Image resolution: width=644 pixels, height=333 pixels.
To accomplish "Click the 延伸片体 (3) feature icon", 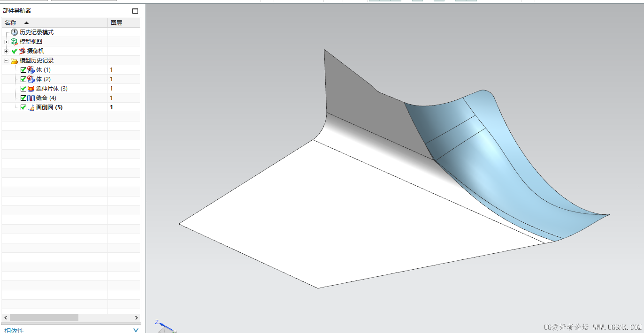I will (x=30, y=88).
